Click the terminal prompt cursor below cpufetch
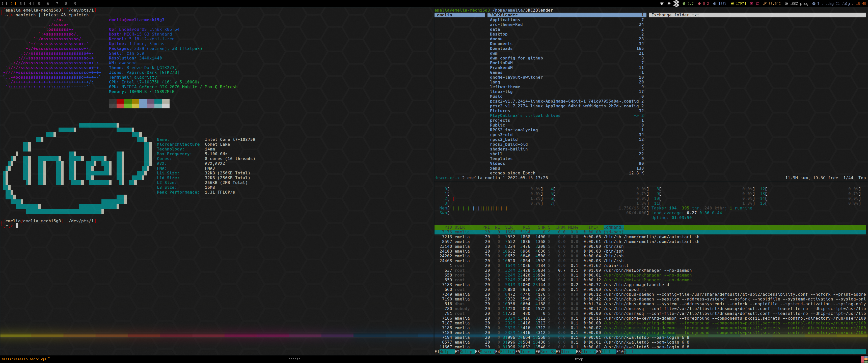 pyautogui.click(x=17, y=226)
